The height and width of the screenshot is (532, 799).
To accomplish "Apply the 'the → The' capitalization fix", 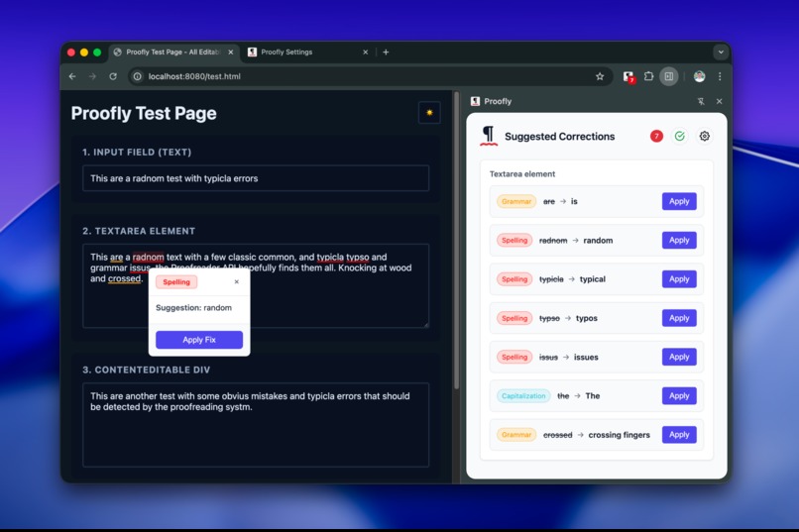I will 679,395.
